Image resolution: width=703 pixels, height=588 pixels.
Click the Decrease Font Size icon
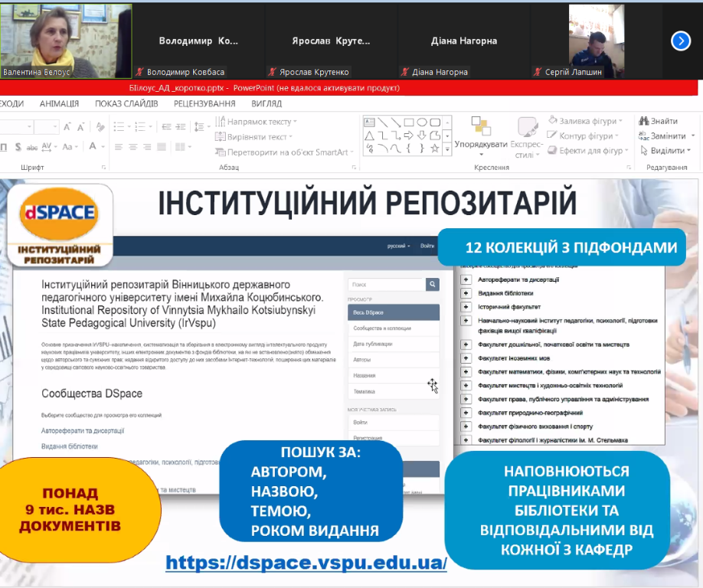(80, 127)
